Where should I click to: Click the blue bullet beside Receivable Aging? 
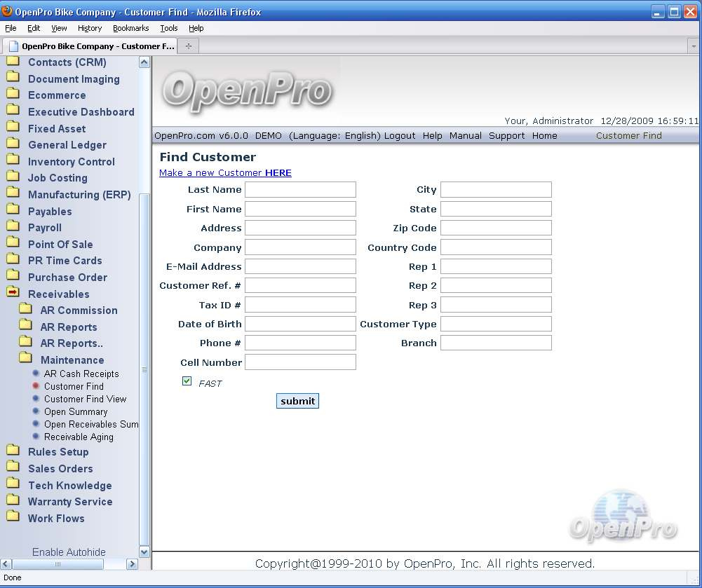[36, 437]
